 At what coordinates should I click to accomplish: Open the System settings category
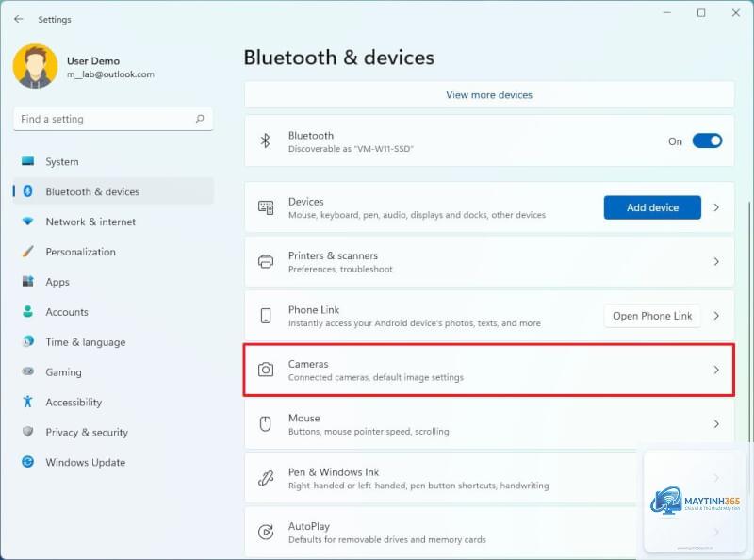(x=113, y=161)
